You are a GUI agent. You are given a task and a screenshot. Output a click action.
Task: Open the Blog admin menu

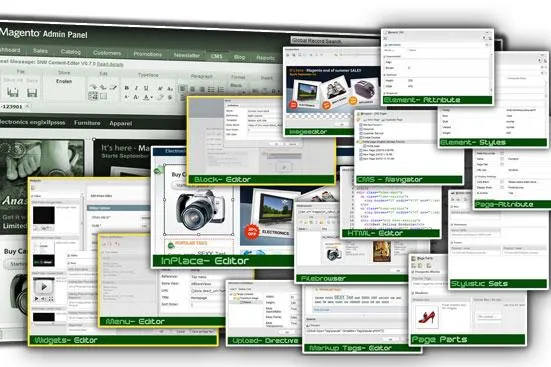click(239, 57)
